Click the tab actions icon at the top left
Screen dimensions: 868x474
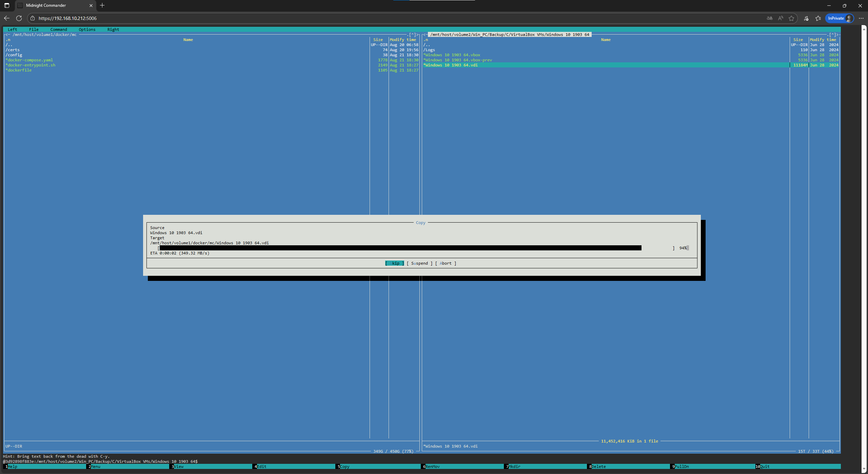pos(7,5)
